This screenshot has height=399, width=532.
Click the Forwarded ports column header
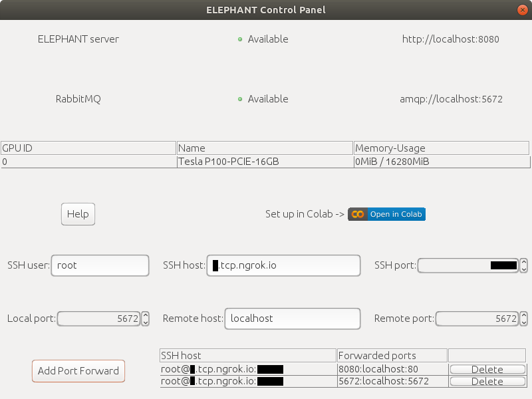(392, 356)
